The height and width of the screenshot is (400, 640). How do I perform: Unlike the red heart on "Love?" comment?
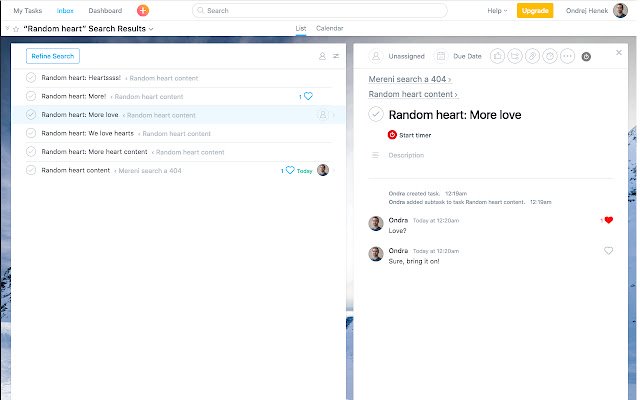(x=609, y=220)
